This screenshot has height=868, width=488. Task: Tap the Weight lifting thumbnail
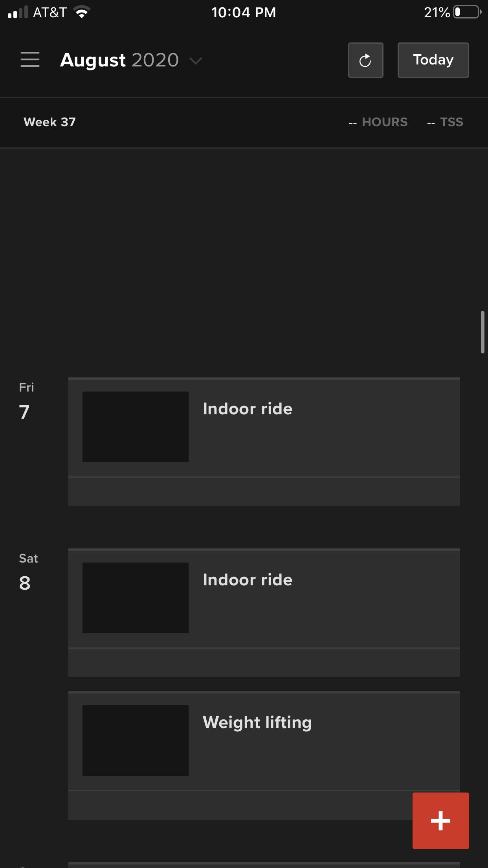coord(135,740)
